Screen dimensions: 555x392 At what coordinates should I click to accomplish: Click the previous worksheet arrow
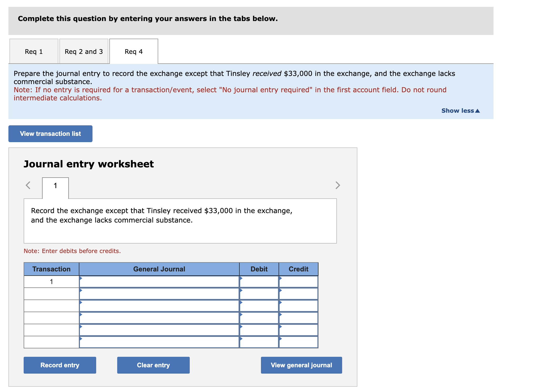click(28, 185)
